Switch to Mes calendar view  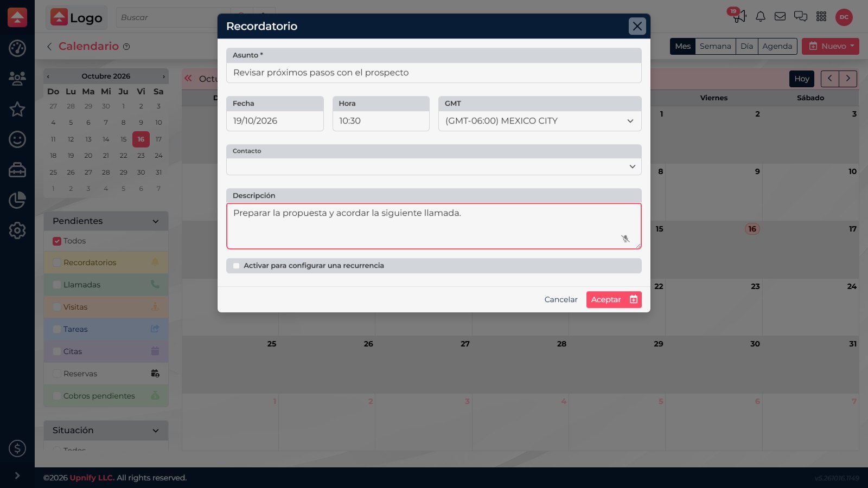click(x=682, y=46)
